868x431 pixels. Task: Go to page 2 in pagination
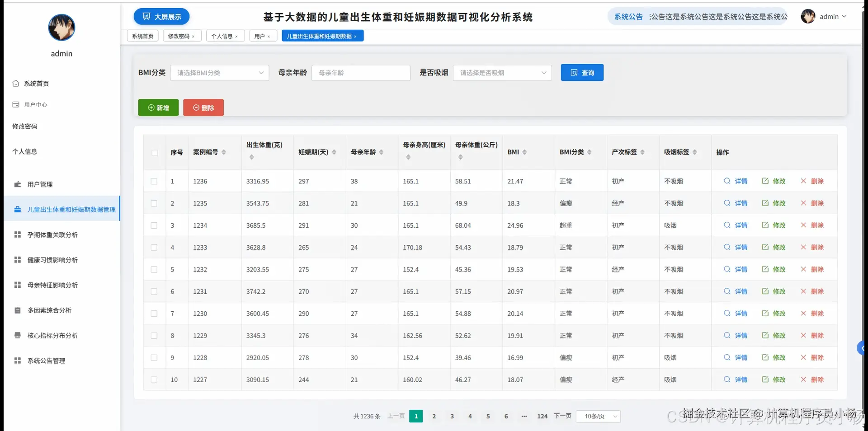click(x=434, y=416)
